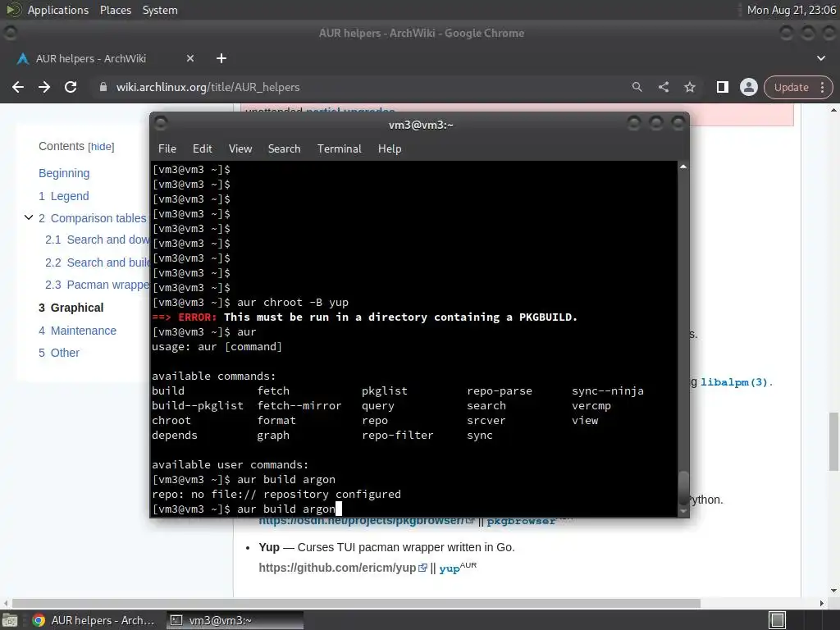Open the libalpm(3) man page link
840x630 pixels.
point(734,382)
